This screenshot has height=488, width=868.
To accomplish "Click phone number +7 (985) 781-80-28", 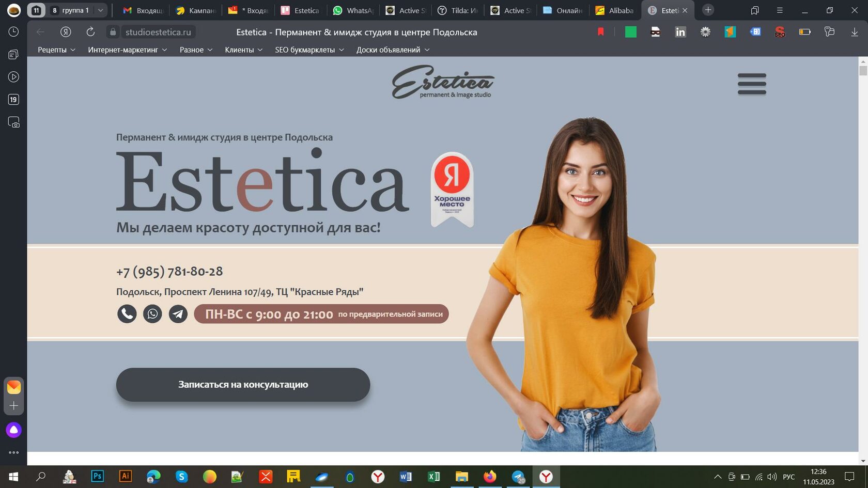I will (x=169, y=271).
